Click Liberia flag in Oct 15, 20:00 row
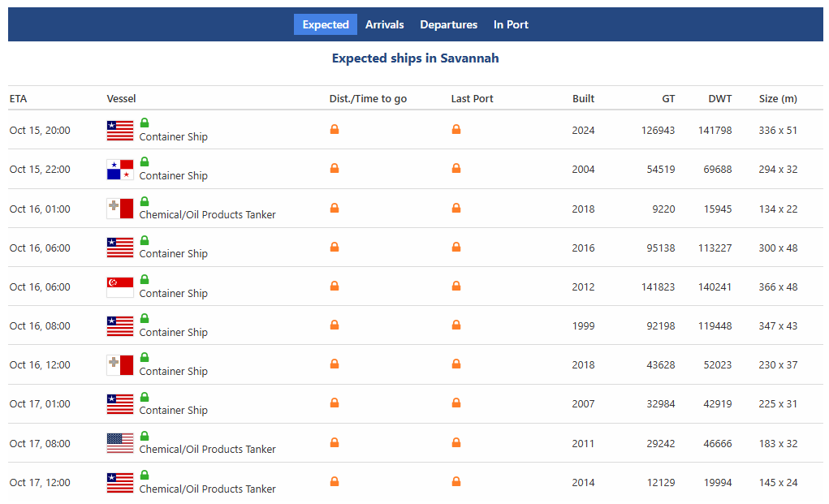The height and width of the screenshot is (504, 829). point(120,131)
